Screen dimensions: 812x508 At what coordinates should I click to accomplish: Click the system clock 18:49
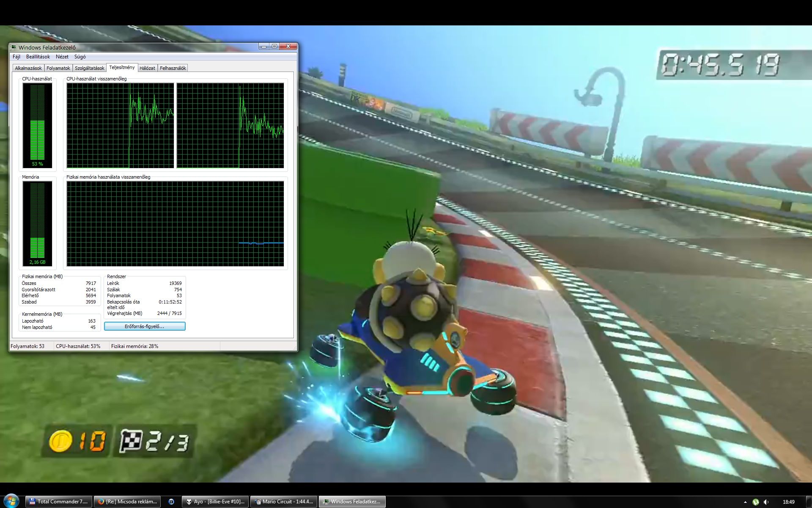(789, 502)
